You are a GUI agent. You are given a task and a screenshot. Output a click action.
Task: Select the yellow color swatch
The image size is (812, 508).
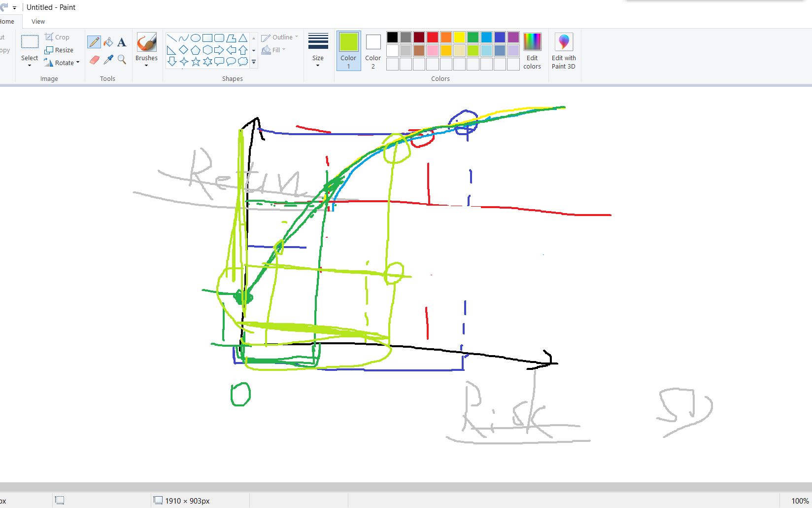tap(460, 37)
